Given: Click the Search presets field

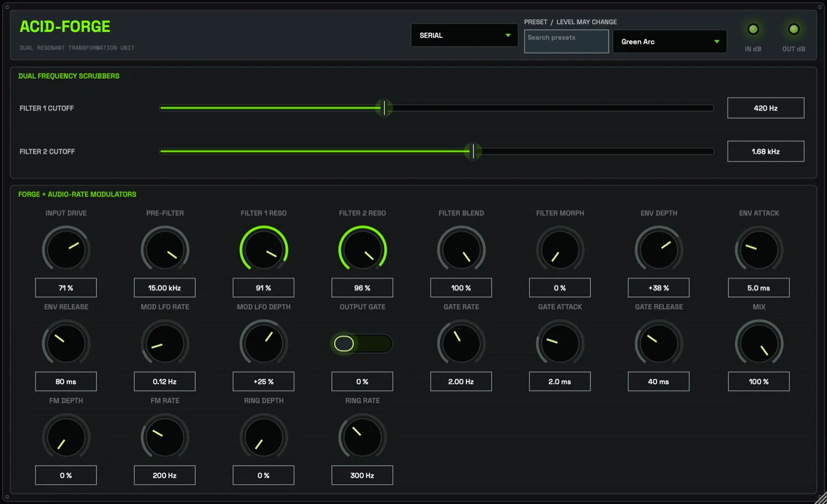Looking at the screenshot, I should pyautogui.click(x=566, y=41).
